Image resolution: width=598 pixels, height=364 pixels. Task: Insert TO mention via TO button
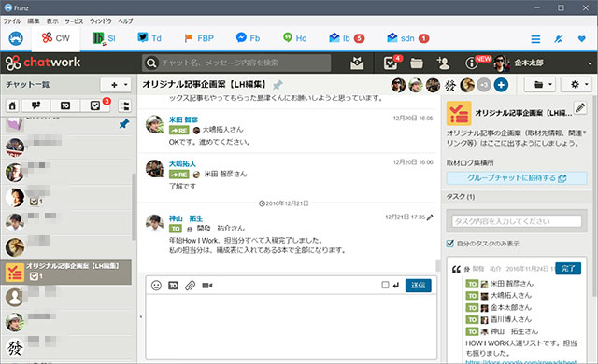pos(173,286)
